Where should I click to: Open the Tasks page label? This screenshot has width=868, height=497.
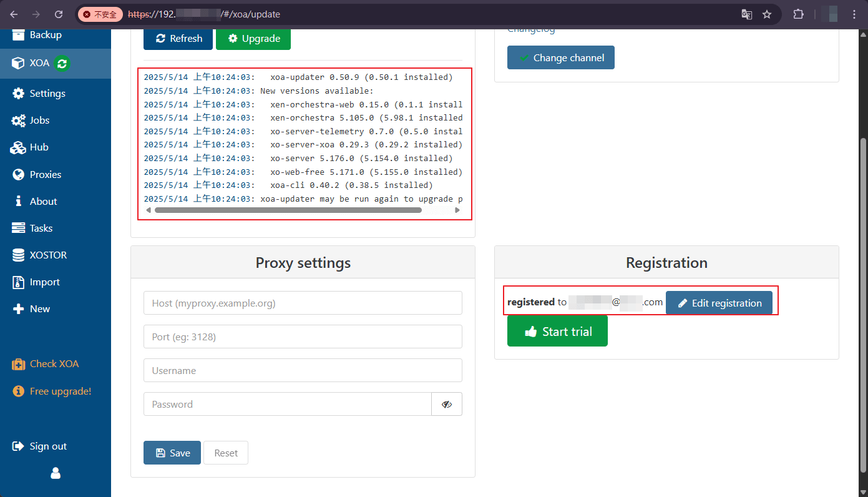(x=41, y=228)
